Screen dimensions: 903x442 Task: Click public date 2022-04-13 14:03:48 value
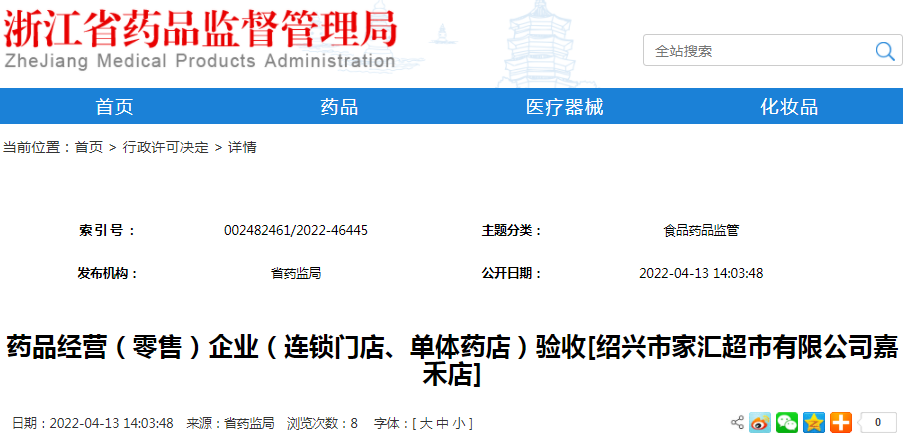[701, 273]
